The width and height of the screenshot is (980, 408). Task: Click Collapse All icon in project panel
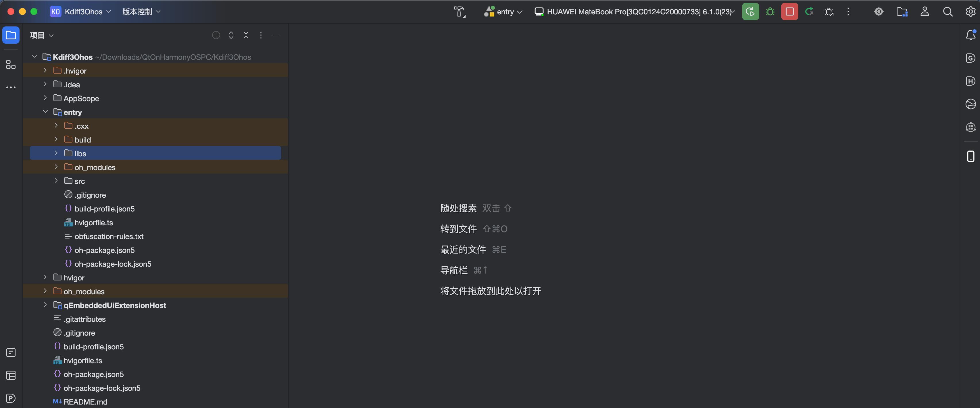(x=246, y=35)
